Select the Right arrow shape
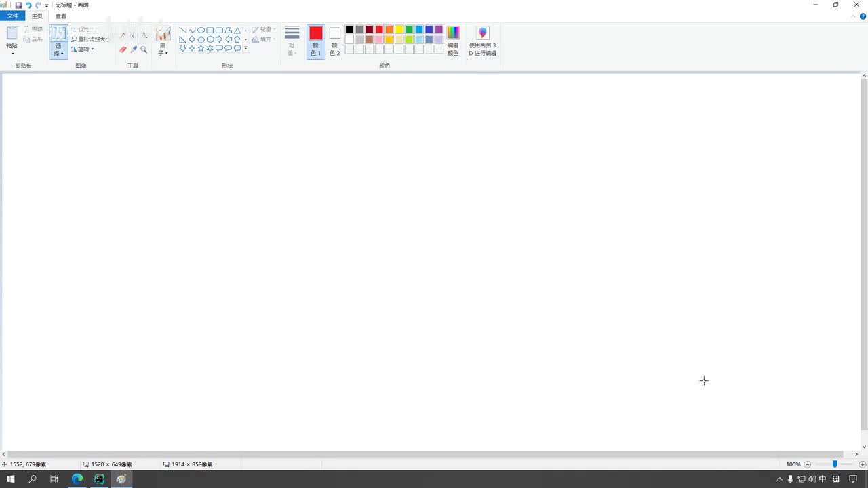Screen dimensions: 868x488 pyautogui.click(x=219, y=39)
